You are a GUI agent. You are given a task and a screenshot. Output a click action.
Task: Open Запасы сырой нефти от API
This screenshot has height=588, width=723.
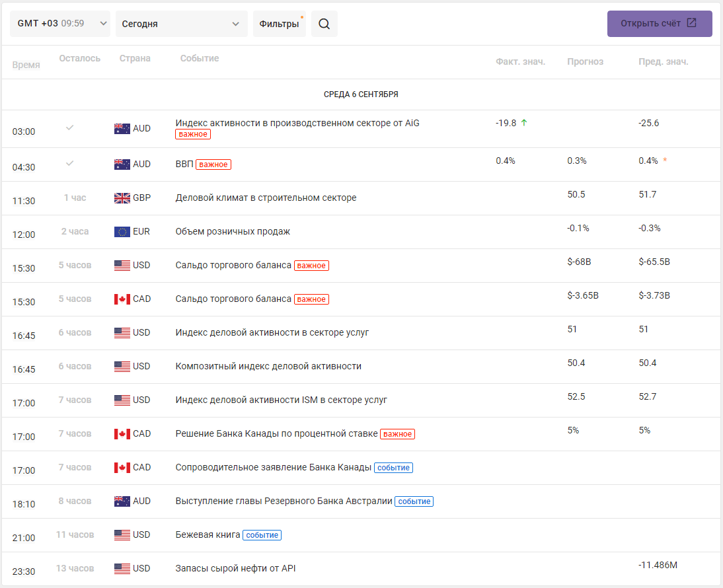click(236, 569)
